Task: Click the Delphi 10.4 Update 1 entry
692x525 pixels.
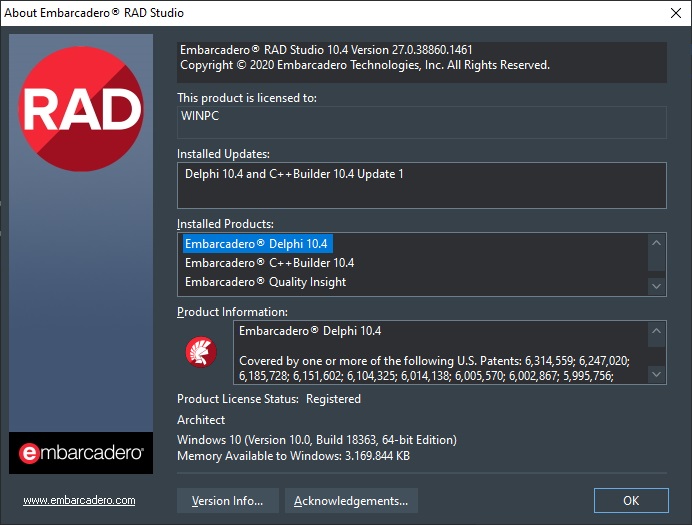Action: (294, 174)
